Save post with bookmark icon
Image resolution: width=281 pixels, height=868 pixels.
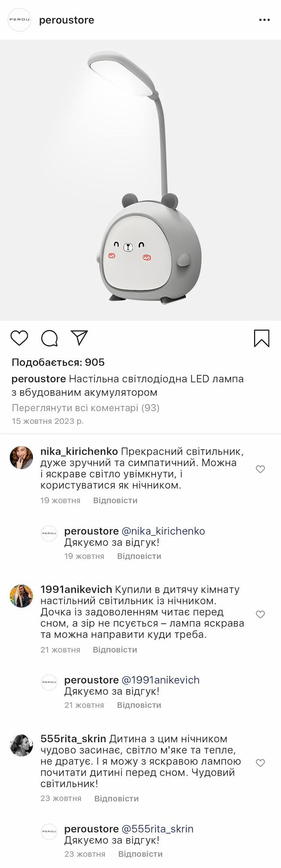[x=262, y=338]
